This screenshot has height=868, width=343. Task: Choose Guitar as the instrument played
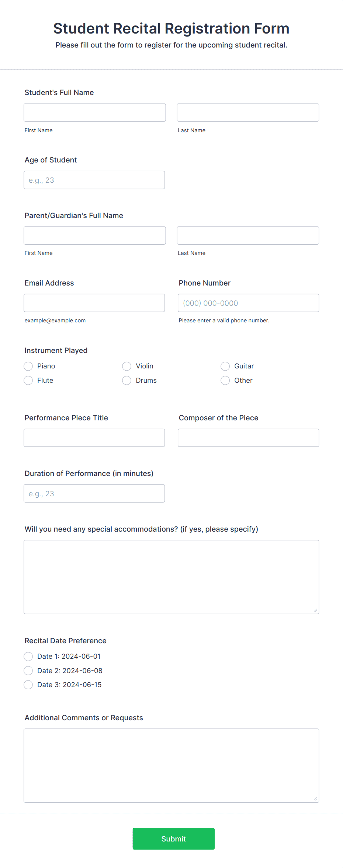click(x=225, y=366)
